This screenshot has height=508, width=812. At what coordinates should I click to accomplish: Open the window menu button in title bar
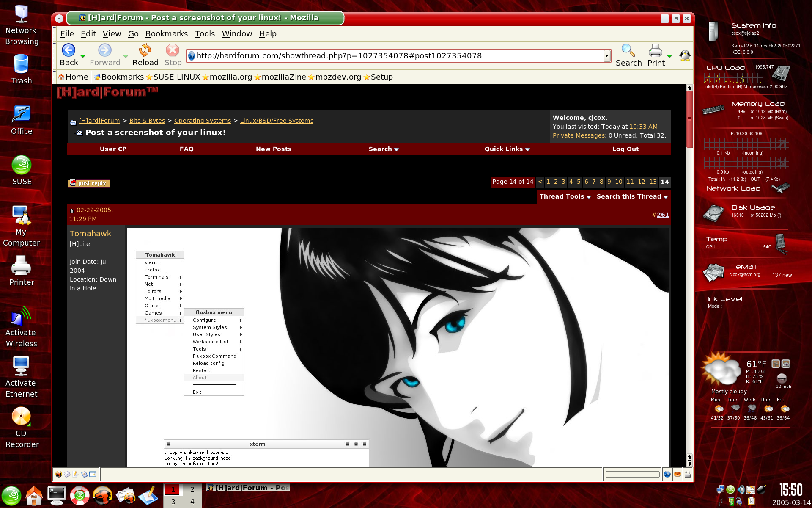pos(59,18)
